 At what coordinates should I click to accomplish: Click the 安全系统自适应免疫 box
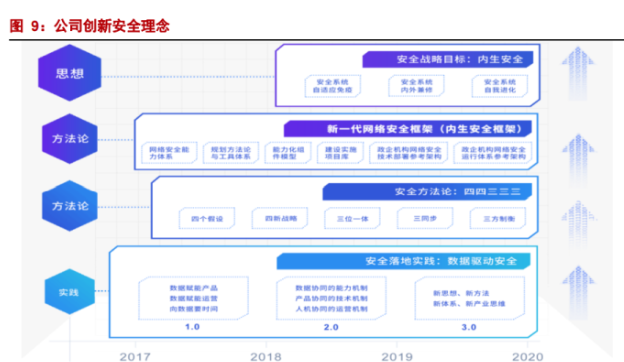click(333, 86)
